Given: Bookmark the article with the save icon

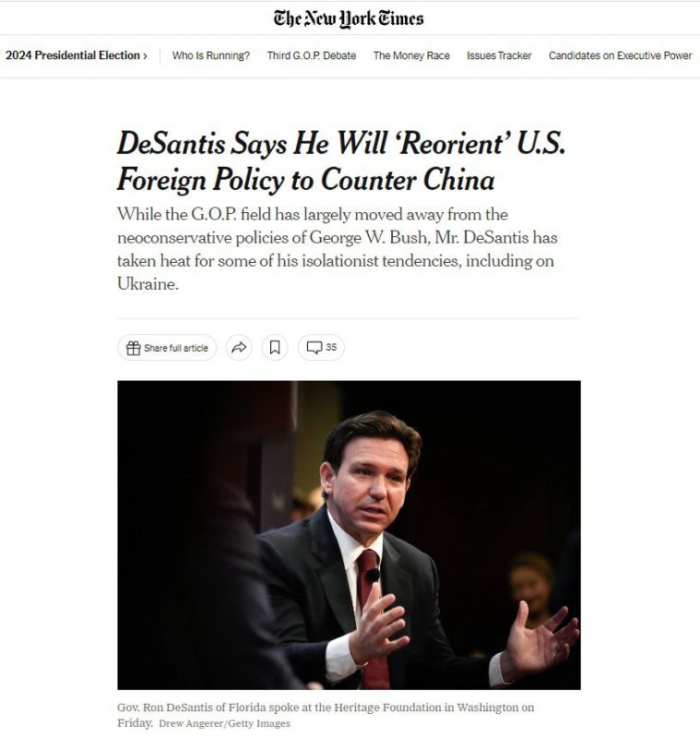Looking at the screenshot, I should point(275,348).
